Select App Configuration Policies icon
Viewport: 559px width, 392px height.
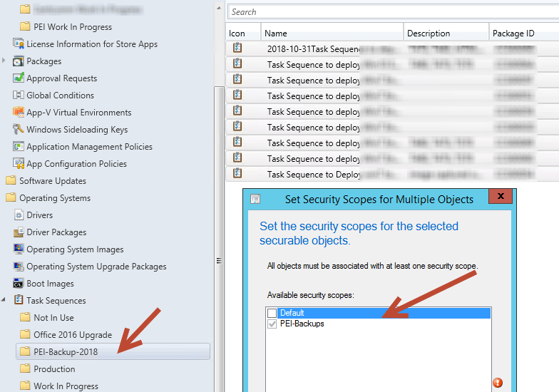tap(19, 163)
